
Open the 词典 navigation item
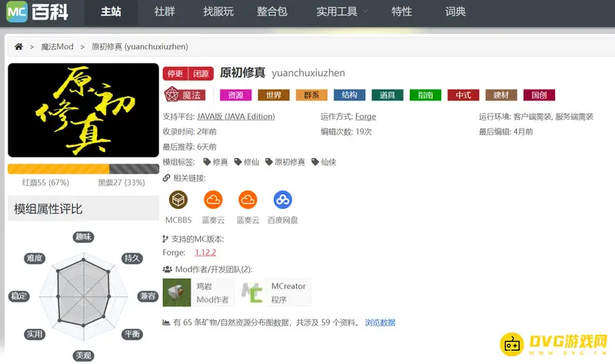457,12
